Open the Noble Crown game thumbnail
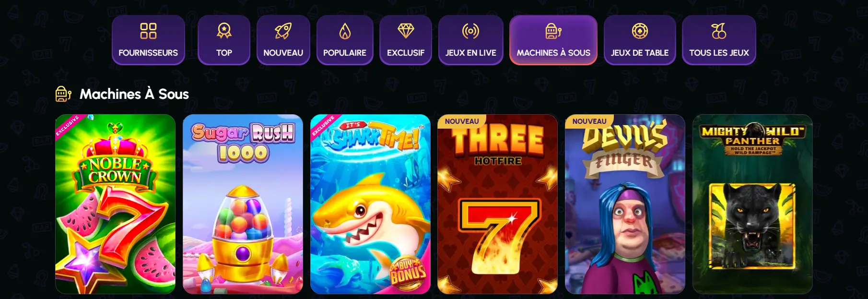This screenshot has height=299, width=868. coord(115,204)
